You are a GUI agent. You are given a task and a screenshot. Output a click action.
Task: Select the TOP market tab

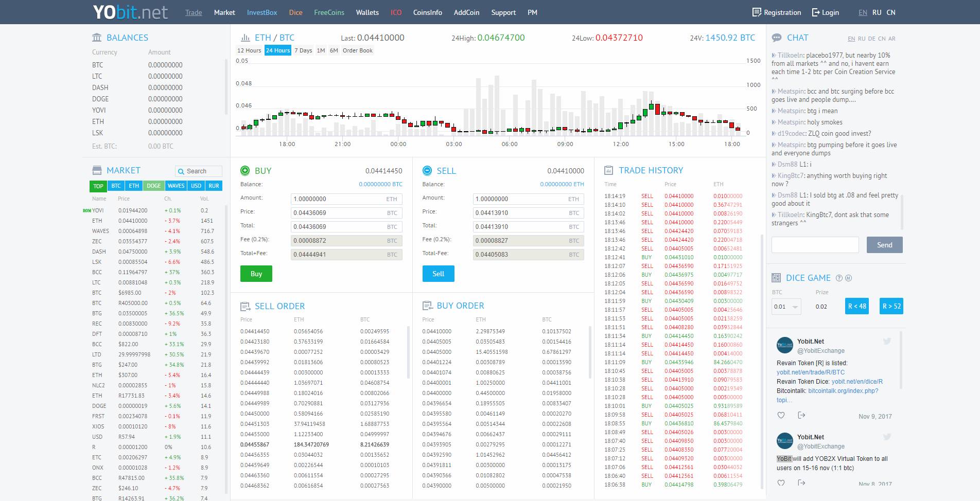[x=98, y=186]
